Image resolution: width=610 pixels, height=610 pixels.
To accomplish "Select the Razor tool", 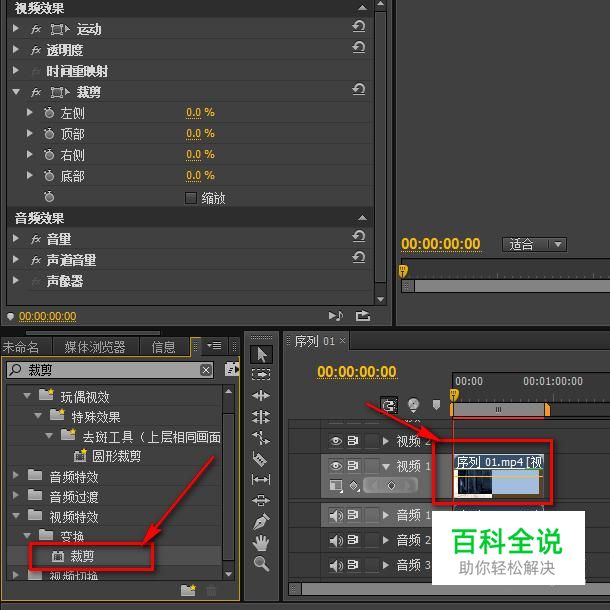I will click(260, 459).
